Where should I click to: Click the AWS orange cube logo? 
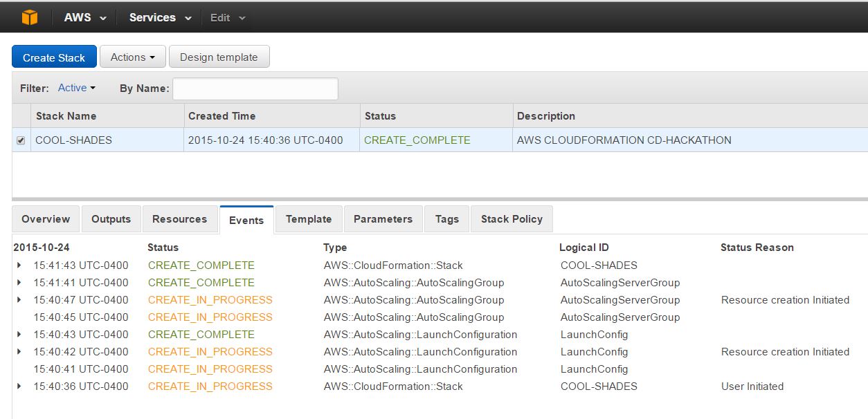29,17
